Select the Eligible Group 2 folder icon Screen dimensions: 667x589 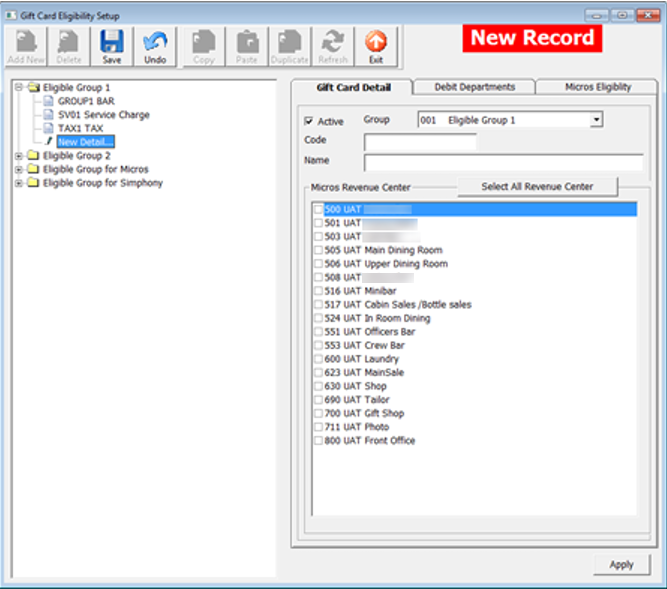(x=34, y=156)
